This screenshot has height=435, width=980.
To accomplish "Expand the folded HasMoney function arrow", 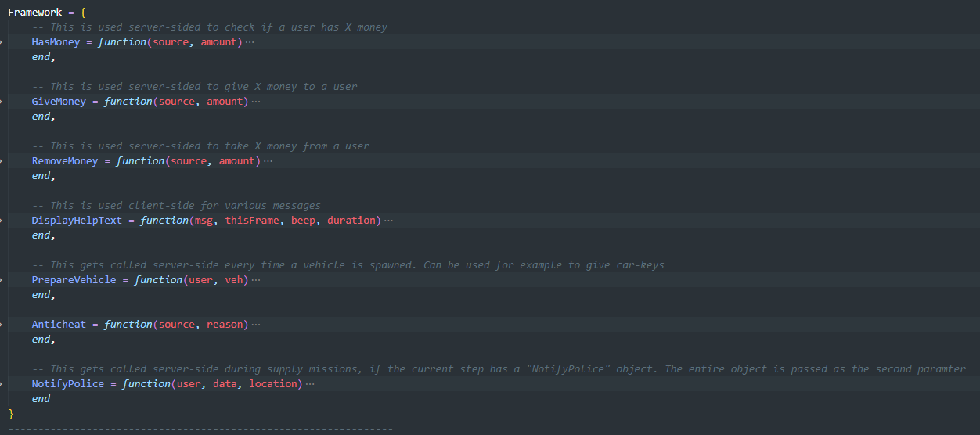I will click(x=2, y=42).
